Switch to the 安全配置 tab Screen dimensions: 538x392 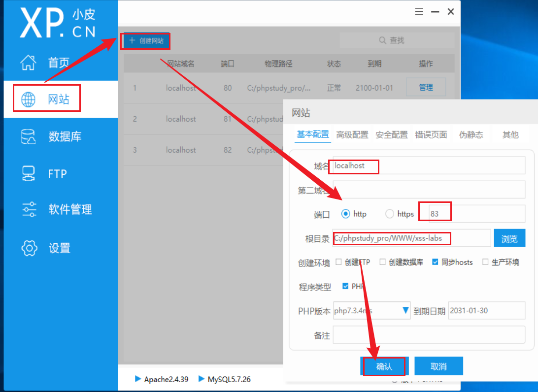point(392,134)
